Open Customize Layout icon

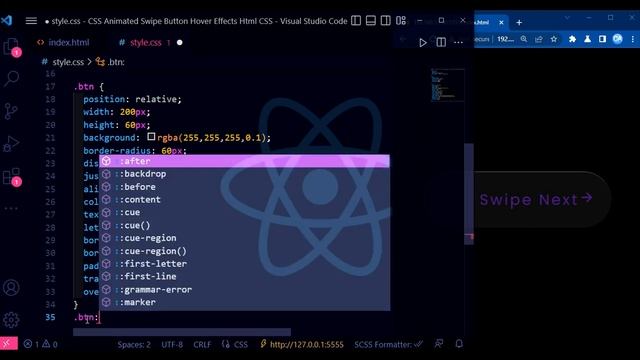401,20
